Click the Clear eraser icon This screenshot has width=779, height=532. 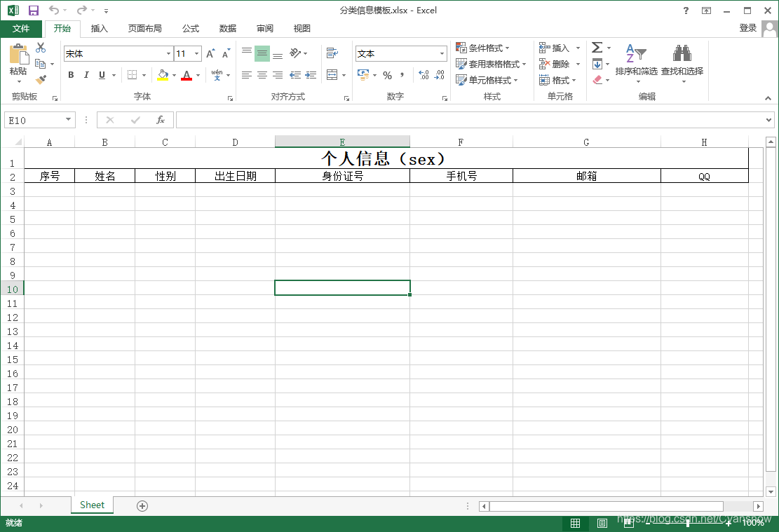[597, 79]
